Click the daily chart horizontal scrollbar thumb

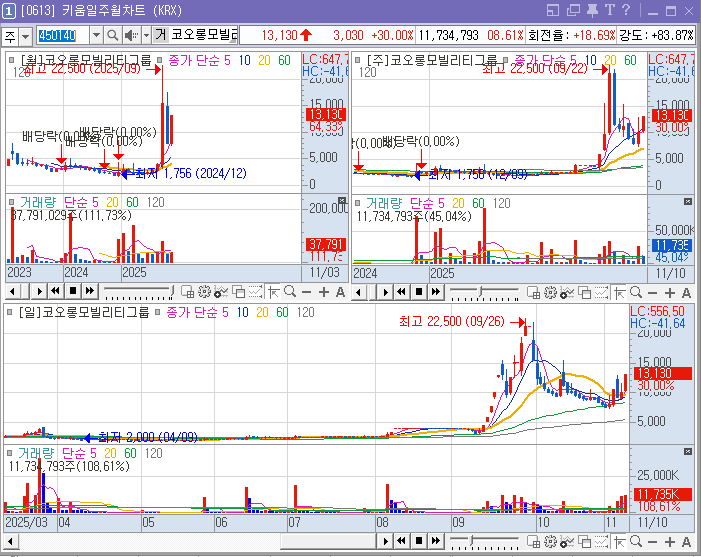pos(329,542)
